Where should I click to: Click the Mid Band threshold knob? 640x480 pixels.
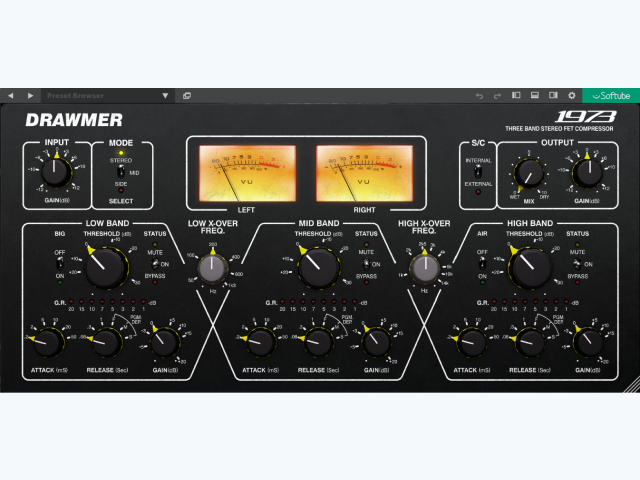tap(318, 267)
